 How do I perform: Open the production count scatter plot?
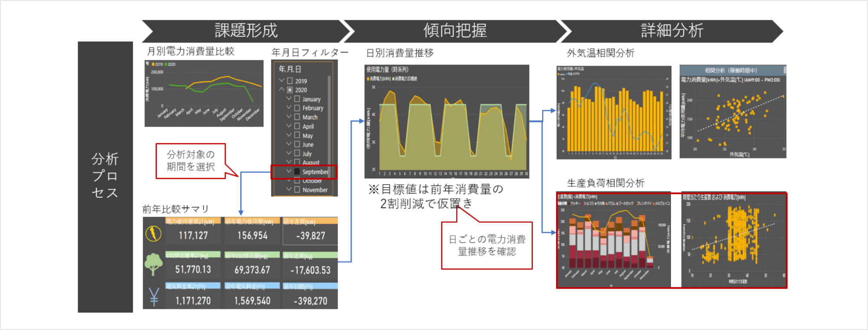click(734, 241)
